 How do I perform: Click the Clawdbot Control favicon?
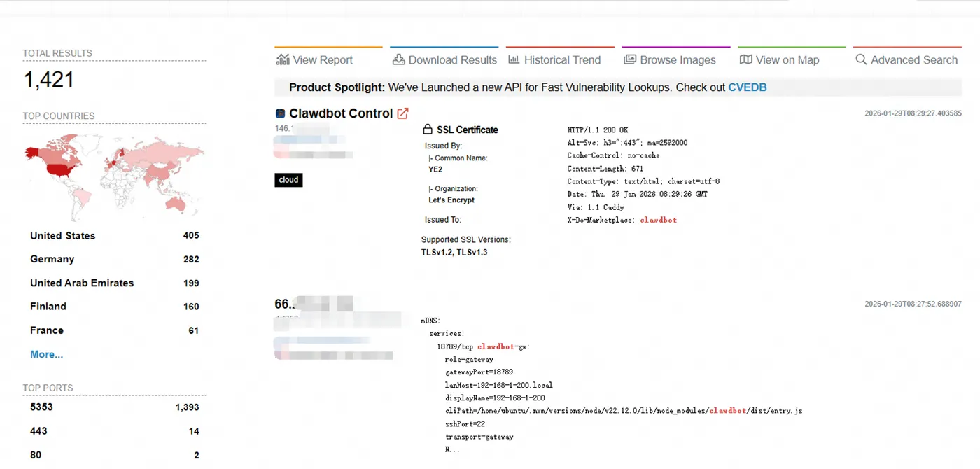(x=280, y=113)
